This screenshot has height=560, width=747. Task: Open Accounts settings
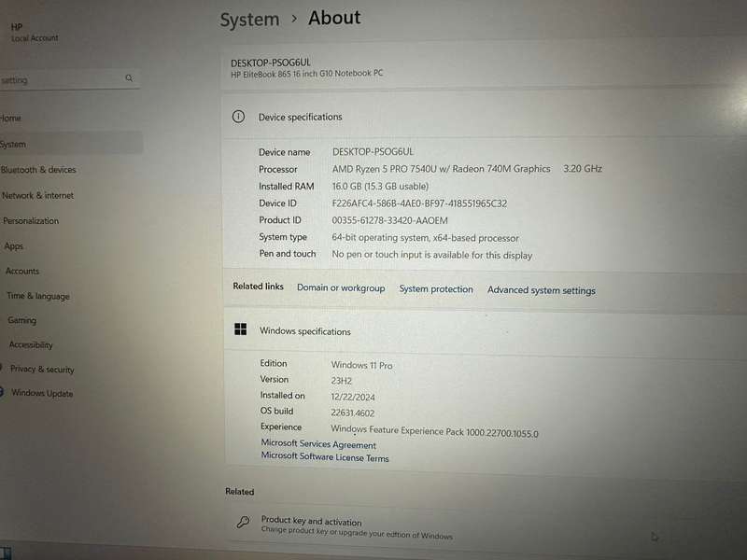coord(22,271)
